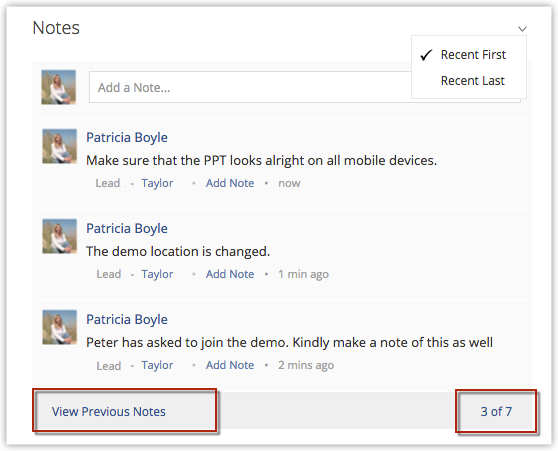Screen dimensions: 558x451
Task: Select the Recent First sort option
Action: pyautogui.click(x=473, y=55)
